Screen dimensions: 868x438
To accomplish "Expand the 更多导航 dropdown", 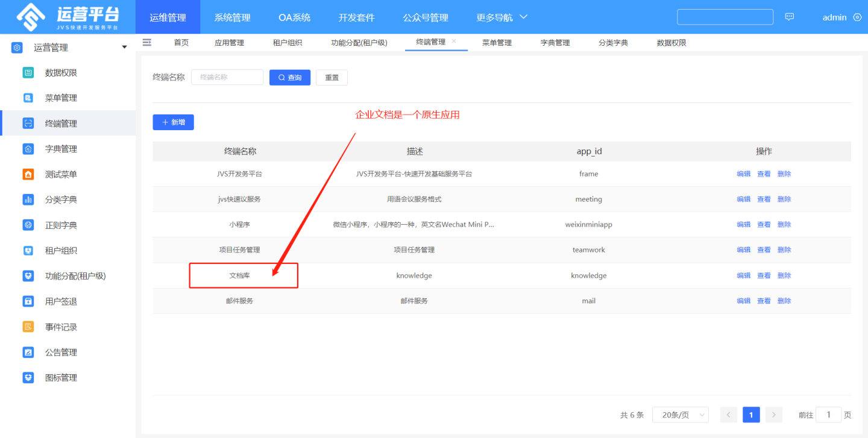I will pyautogui.click(x=502, y=17).
